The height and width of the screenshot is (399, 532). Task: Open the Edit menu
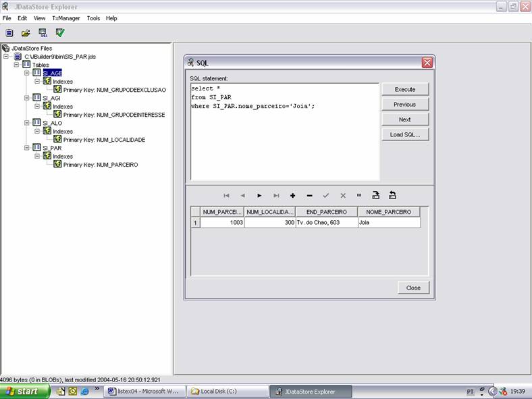(22, 18)
